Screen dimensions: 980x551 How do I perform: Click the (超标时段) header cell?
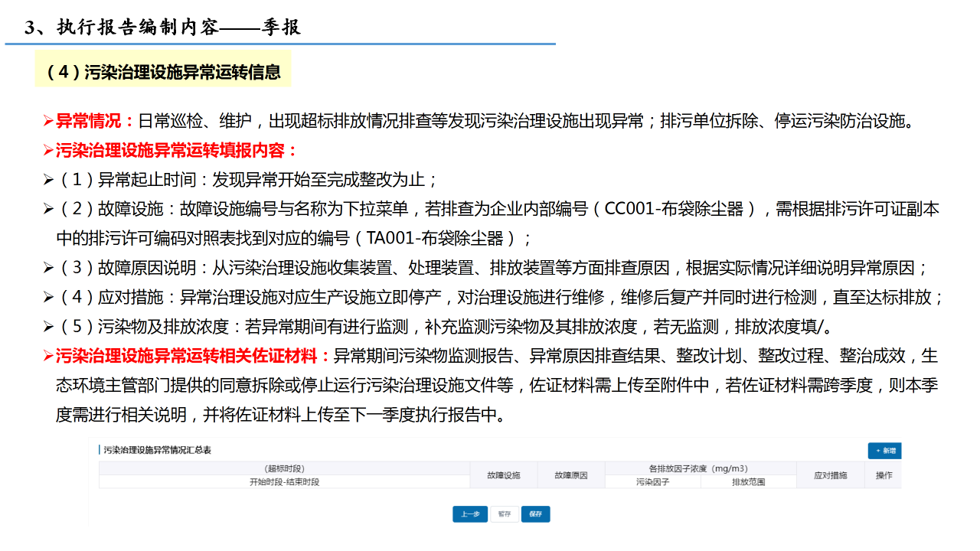pos(284,468)
